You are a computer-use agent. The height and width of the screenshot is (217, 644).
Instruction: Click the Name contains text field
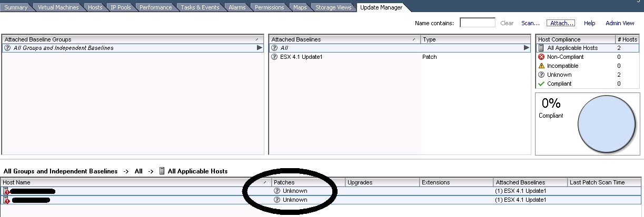coord(477,23)
